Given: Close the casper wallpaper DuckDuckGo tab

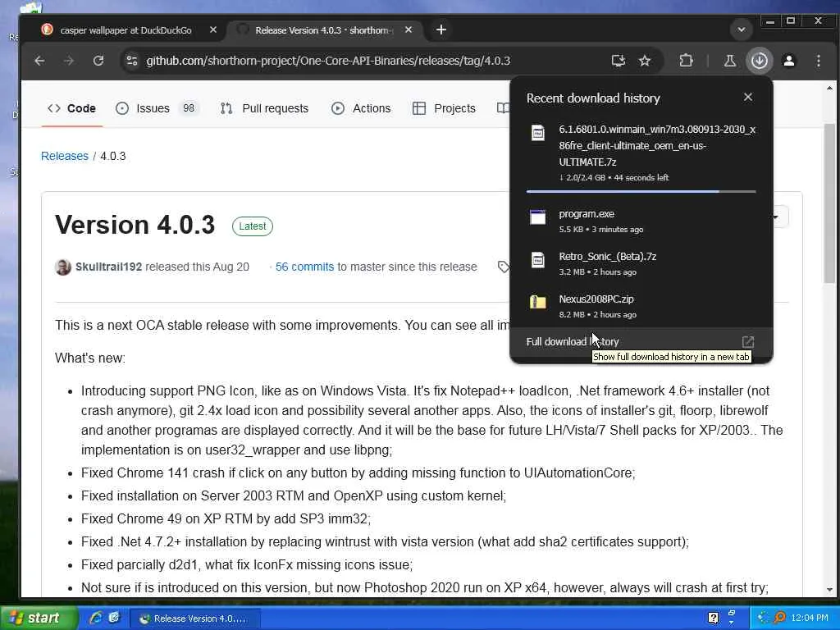Looking at the screenshot, I should point(213,30).
